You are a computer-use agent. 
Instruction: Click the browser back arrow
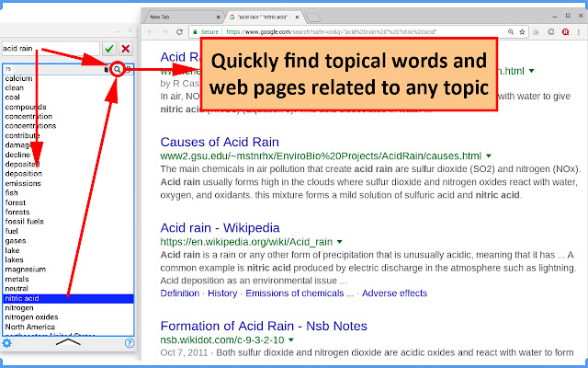click(151, 32)
